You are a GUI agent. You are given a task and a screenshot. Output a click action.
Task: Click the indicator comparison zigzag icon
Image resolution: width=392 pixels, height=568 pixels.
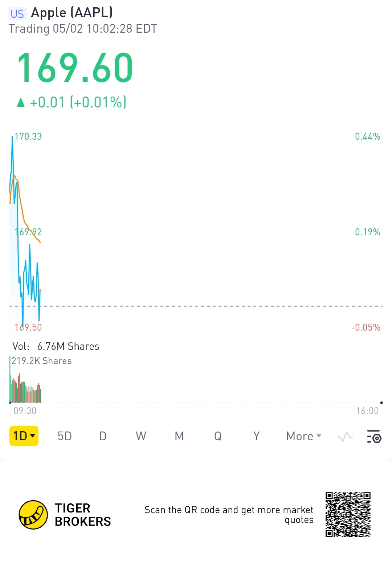tap(345, 436)
